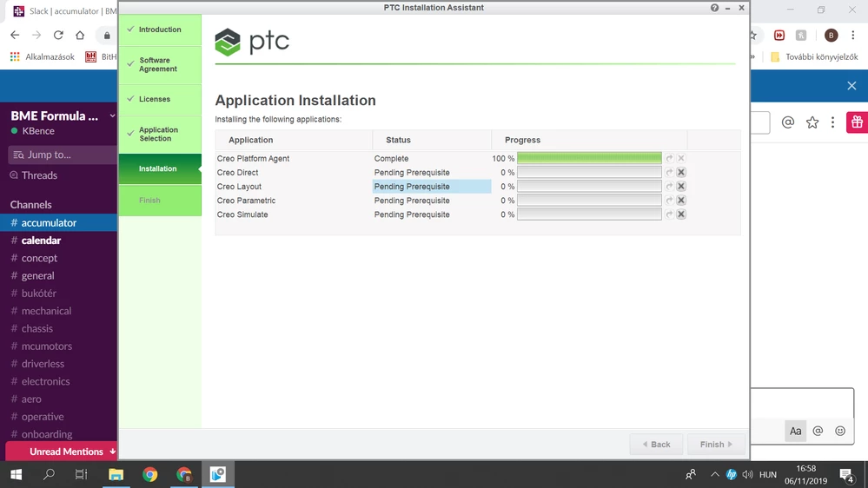Open the emoji picker in Slack message box
The width and height of the screenshot is (868, 488).
click(840, 431)
